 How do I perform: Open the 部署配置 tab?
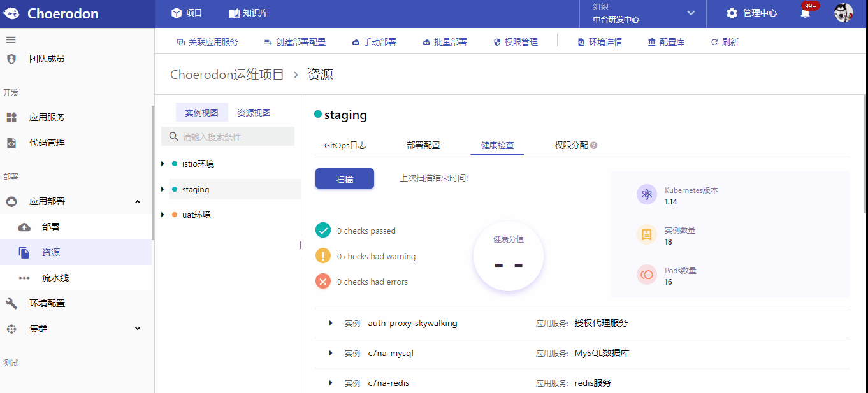(x=423, y=145)
